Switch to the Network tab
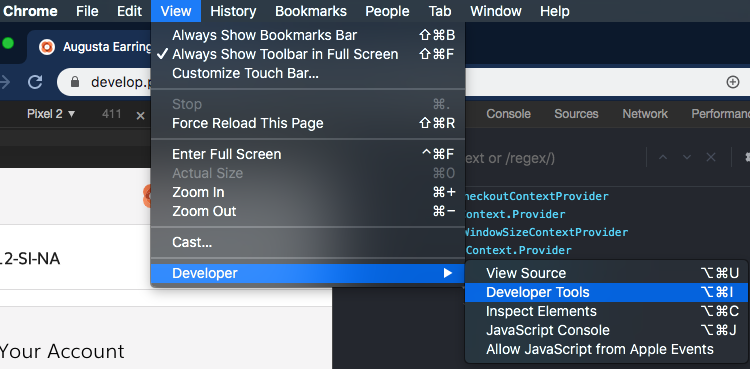The image size is (750, 369). [645, 114]
